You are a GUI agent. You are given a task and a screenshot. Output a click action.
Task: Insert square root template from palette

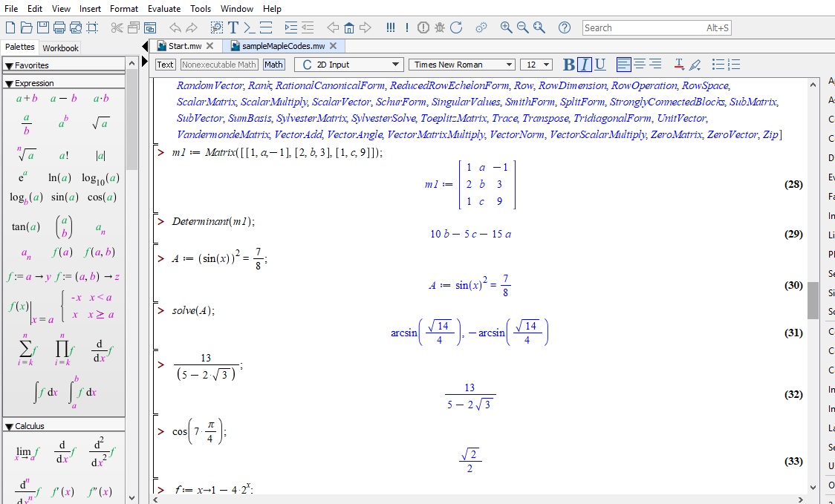click(100, 123)
